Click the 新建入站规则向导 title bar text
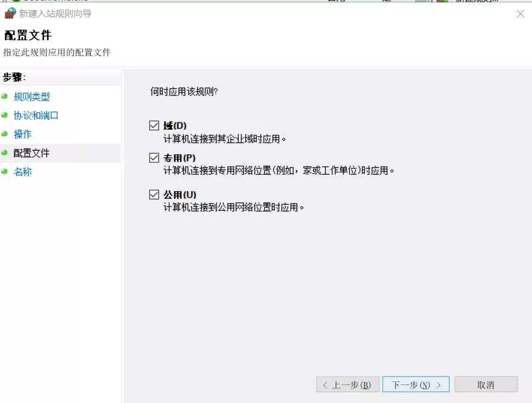532x403 pixels. click(x=55, y=13)
